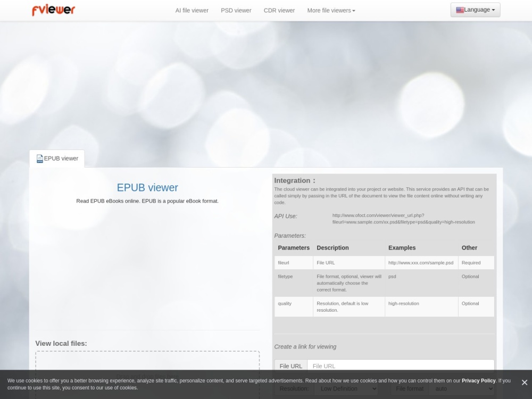Expand the More file viewers menu
This screenshot has width=532, height=399.
click(x=331, y=11)
